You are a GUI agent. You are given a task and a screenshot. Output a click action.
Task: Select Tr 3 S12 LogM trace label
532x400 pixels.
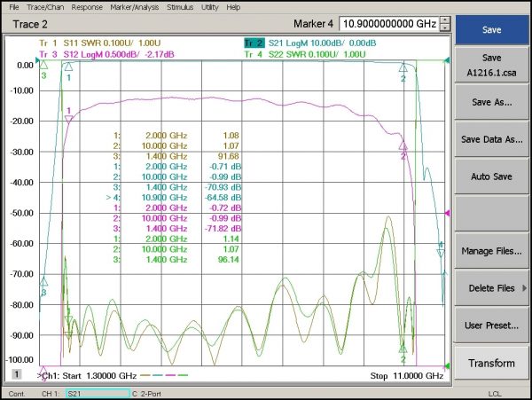click(x=106, y=54)
